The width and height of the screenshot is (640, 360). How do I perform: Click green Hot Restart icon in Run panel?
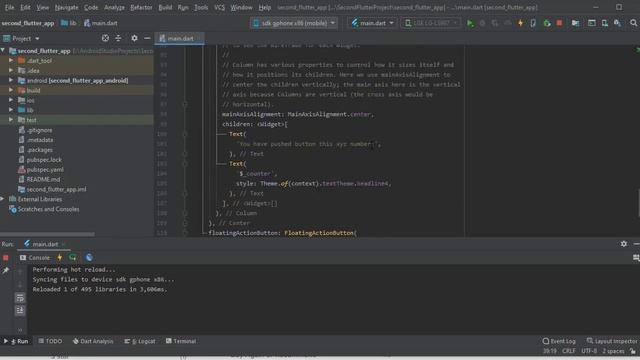pos(73,258)
